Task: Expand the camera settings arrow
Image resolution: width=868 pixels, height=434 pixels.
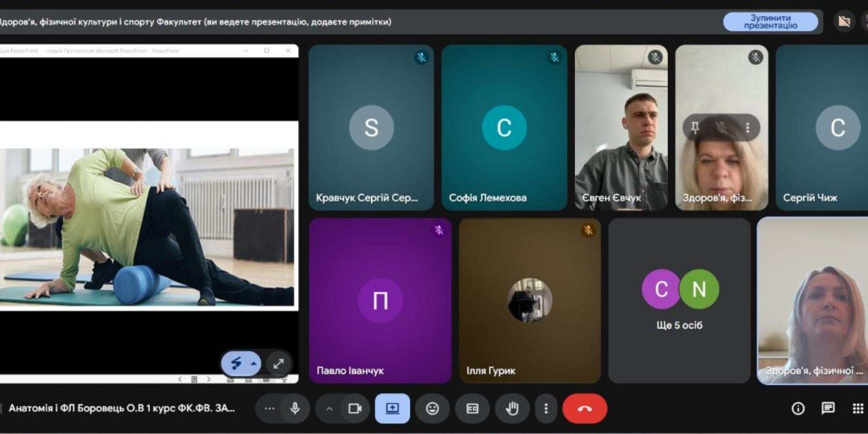Action: [x=329, y=408]
